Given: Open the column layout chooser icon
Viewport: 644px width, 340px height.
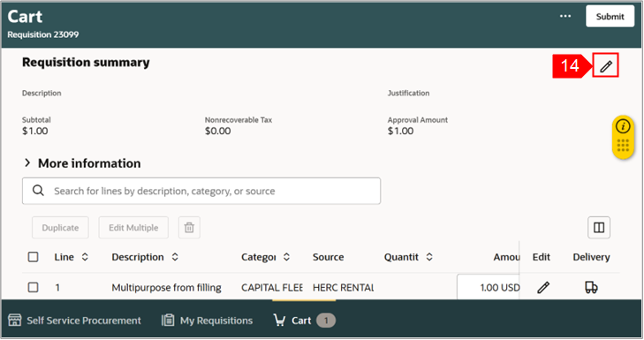Looking at the screenshot, I should [x=598, y=228].
